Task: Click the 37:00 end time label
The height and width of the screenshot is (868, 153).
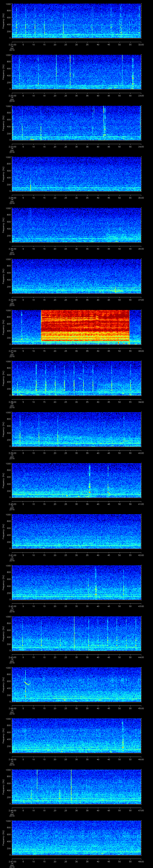Action: point(141,300)
